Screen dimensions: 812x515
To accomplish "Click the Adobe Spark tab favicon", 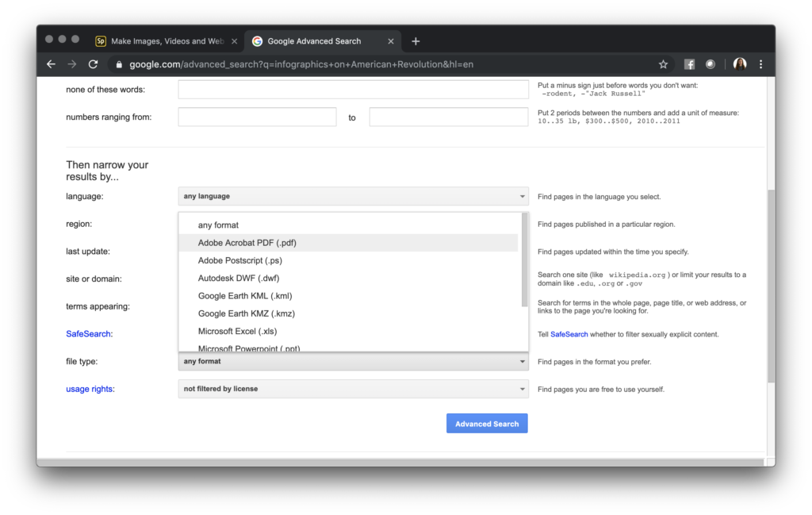I will tap(101, 41).
